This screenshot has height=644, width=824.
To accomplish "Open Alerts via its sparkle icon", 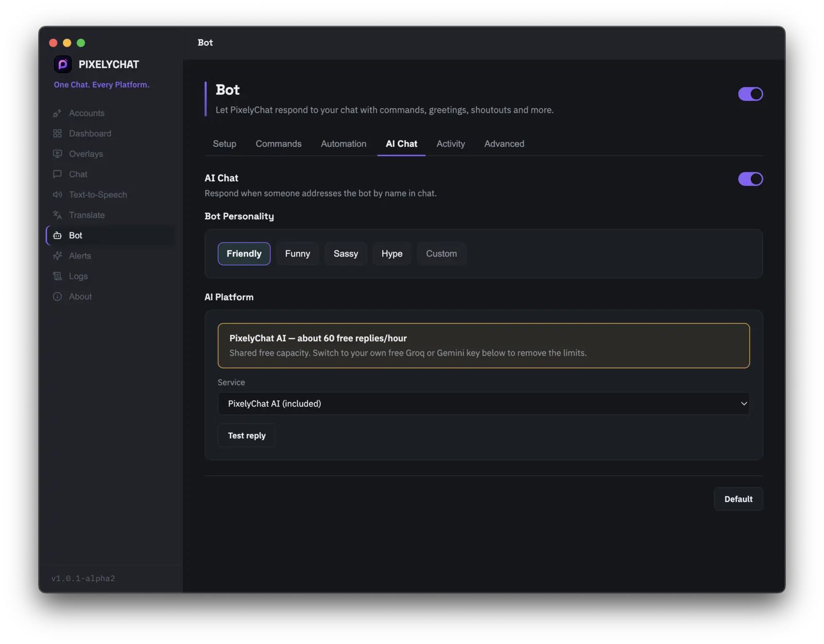I will point(57,256).
